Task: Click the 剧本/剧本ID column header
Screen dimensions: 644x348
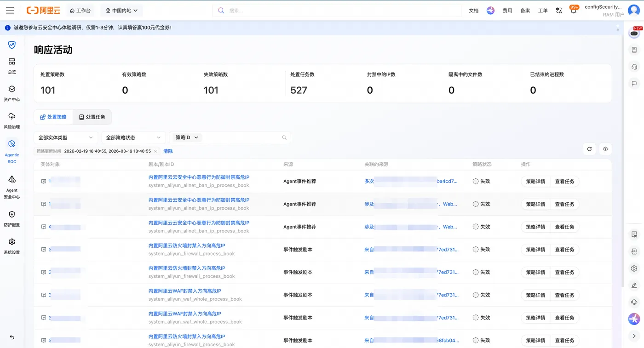Action: point(161,164)
